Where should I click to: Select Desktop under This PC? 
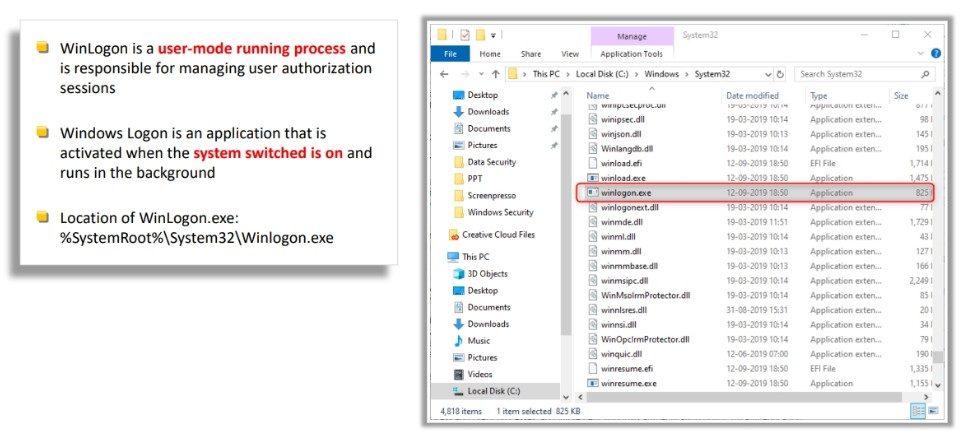(x=483, y=291)
